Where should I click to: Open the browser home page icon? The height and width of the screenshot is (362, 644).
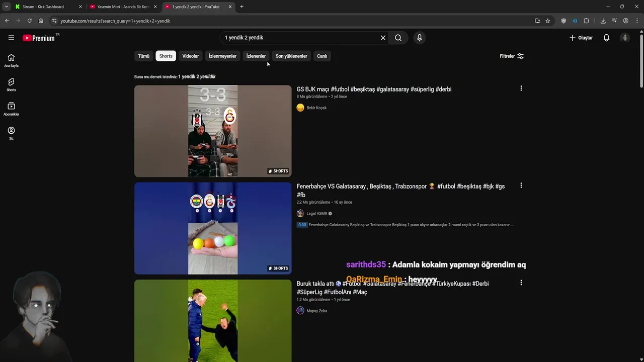click(41, 21)
